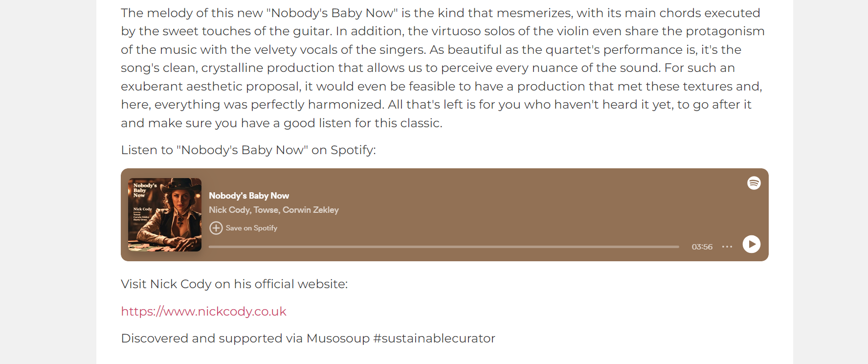The height and width of the screenshot is (364, 868).
Task: Click the Visit Nick Cody website text
Action: coord(234,284)
